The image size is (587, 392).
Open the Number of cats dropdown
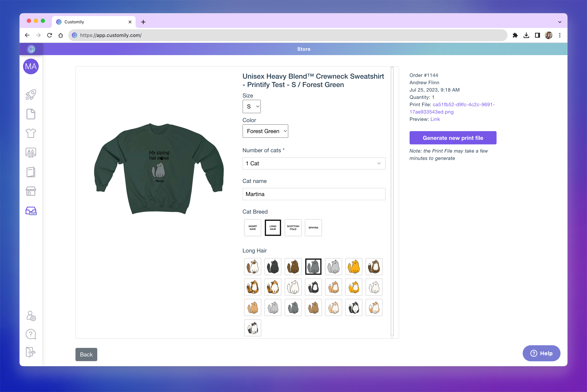tap(314, 163)
